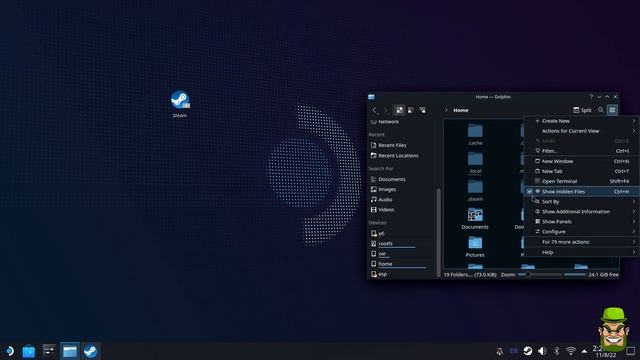Switch to the Dolphin taskbar entry
The width and height of the screenshot is (640, 360).
[x=70, y=351]
